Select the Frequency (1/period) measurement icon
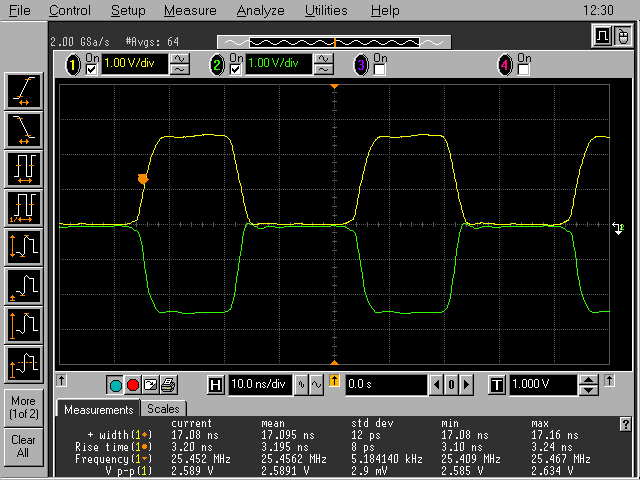Screen dimensions: 640x480 pyautogui.click(x=24, y=208)
